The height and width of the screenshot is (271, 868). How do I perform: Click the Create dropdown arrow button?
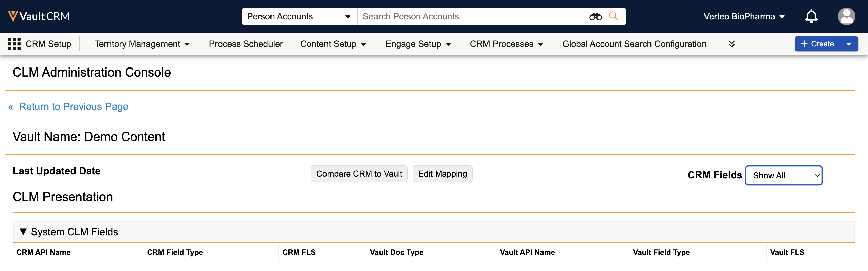click(848, 44)
